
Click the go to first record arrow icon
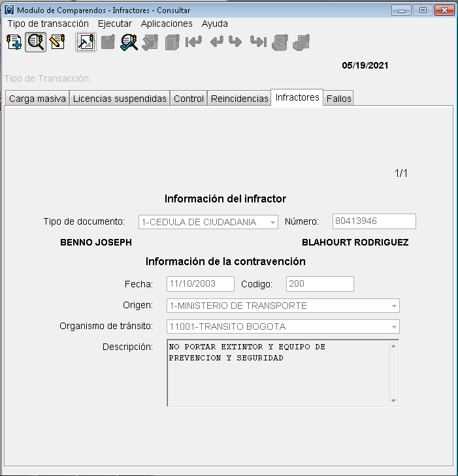point(193,42)
